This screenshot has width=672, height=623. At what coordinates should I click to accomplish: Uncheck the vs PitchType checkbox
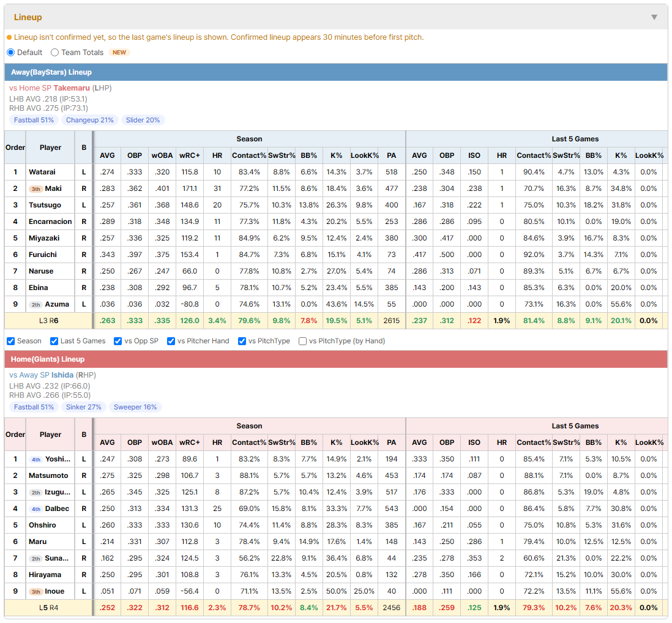[242, 341]
